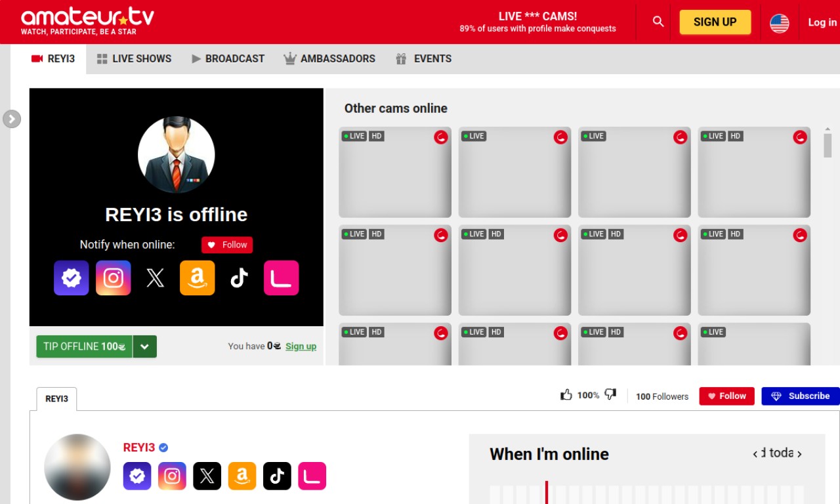Open X icon in profile section
This screenshot has width=840, height=504.
[207, 476]
